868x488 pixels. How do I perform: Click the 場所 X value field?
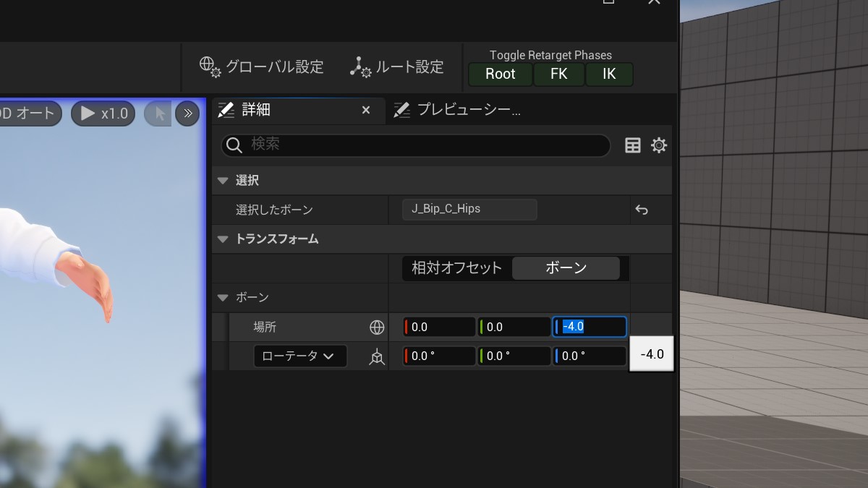click(x=439, y=327)
